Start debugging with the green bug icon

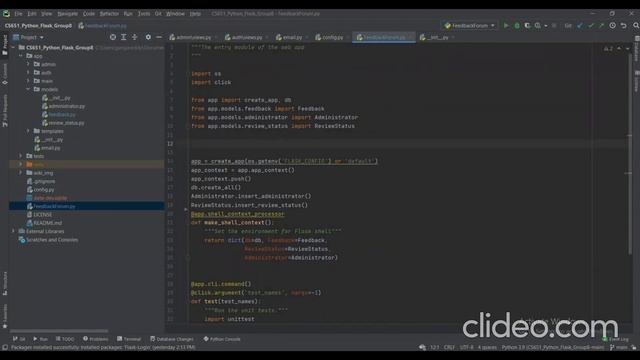tap(517, 25)
